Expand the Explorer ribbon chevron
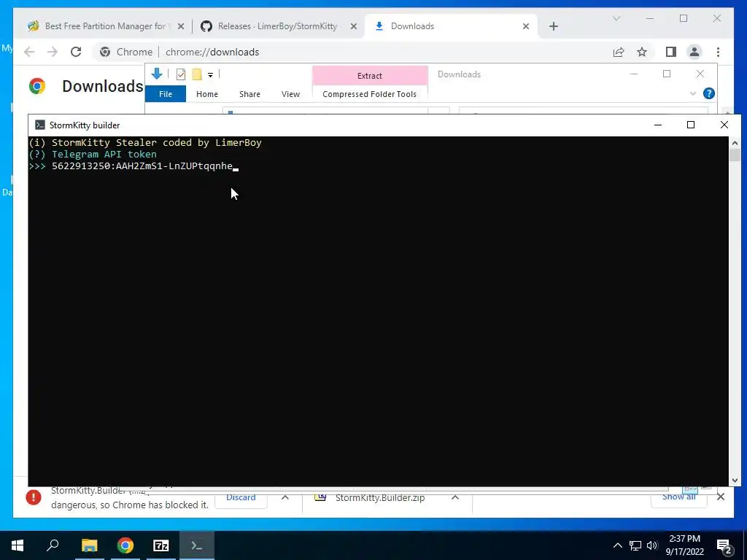This screenshot has height=560, width=747. 693,94
